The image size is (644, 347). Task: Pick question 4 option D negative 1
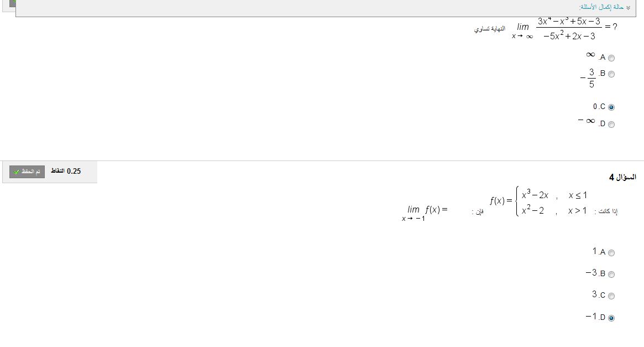pos(611,318)
